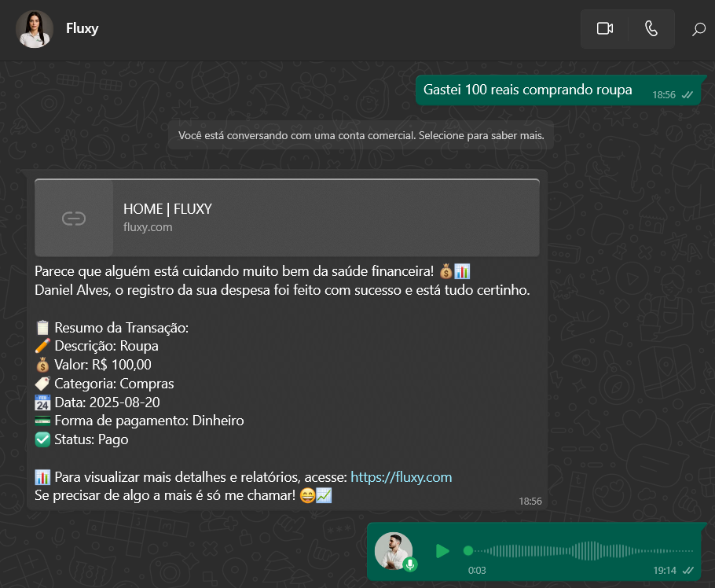Click double check marks on the text message
The image size is (715, 588).
click(687, 94)
